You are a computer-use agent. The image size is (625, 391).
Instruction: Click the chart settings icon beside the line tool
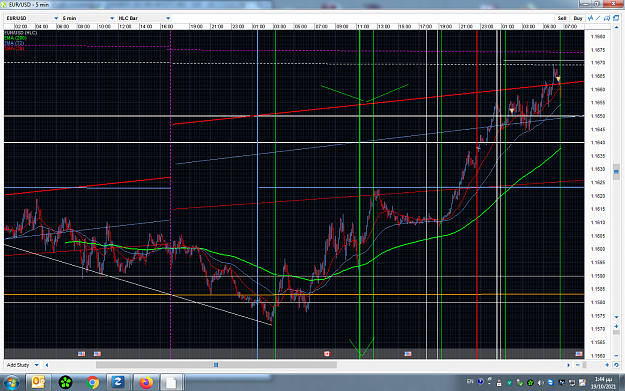coord(607,18)
